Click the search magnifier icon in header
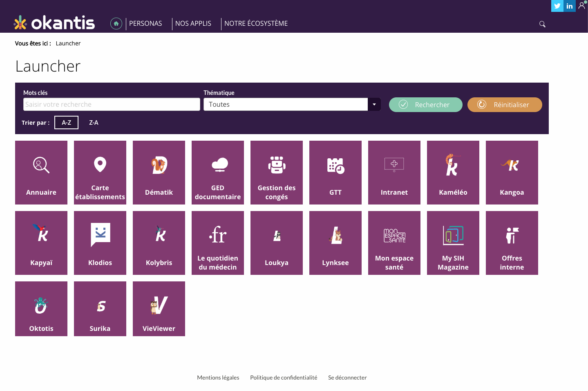This screenshot has width=588, height=391. pos(542,24)
